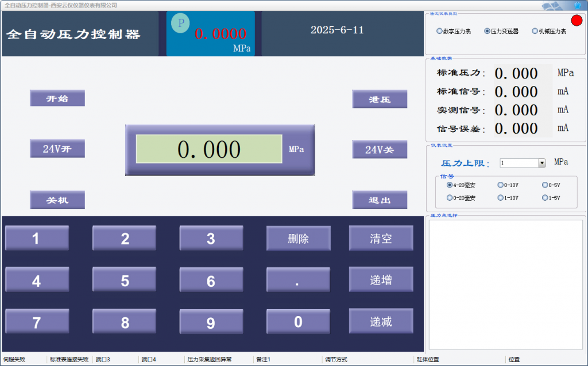Choose the 1-5V signal option
This screenshot has width=588, height=366.
pos(544,198)
